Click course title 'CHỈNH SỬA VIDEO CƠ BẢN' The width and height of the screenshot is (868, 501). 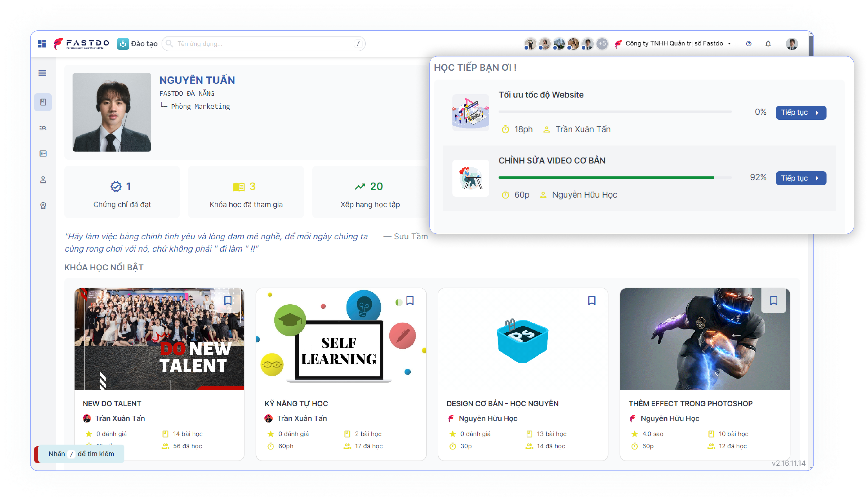[x=552, y=160]
